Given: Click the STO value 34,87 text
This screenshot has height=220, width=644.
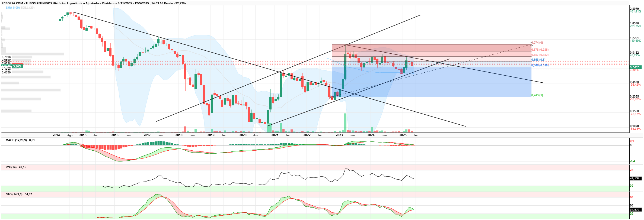Looking at the screenshot, I should coord(28,195).
